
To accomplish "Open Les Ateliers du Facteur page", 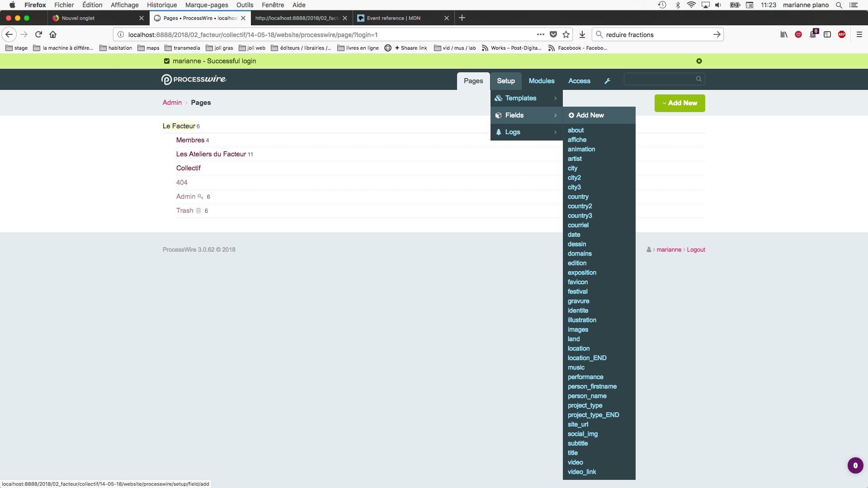I will (211, 154).
